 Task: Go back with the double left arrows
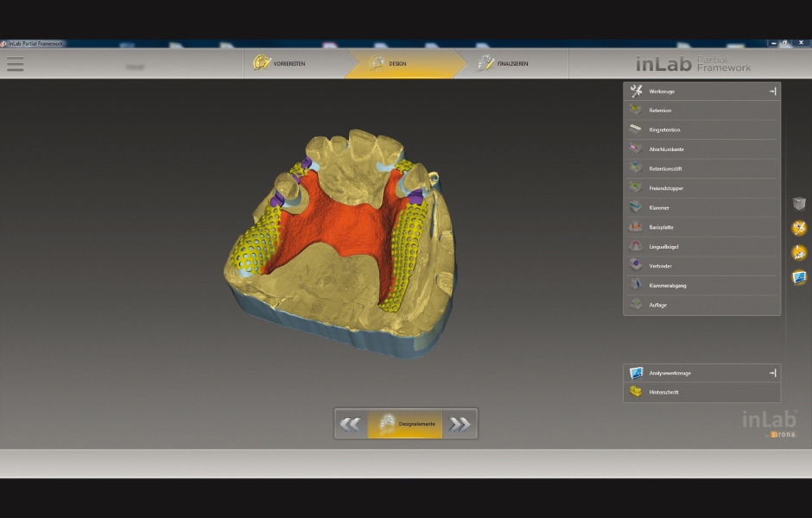[x=351, y=424]
